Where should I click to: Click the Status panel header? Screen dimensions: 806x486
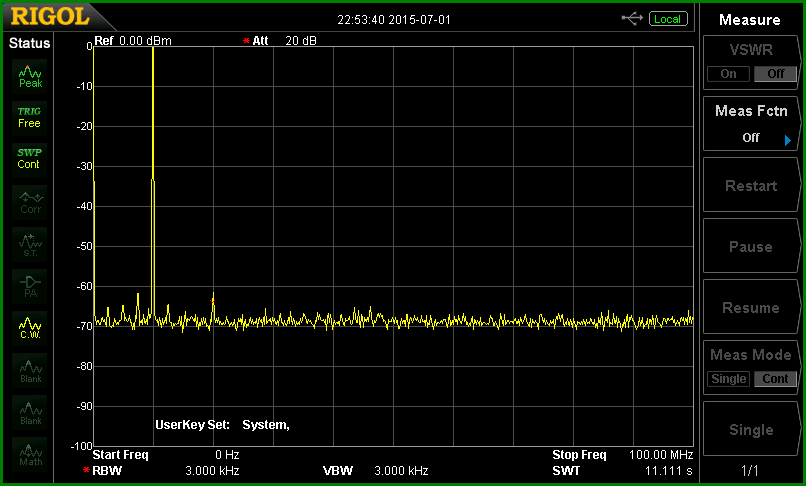point(29,43)
